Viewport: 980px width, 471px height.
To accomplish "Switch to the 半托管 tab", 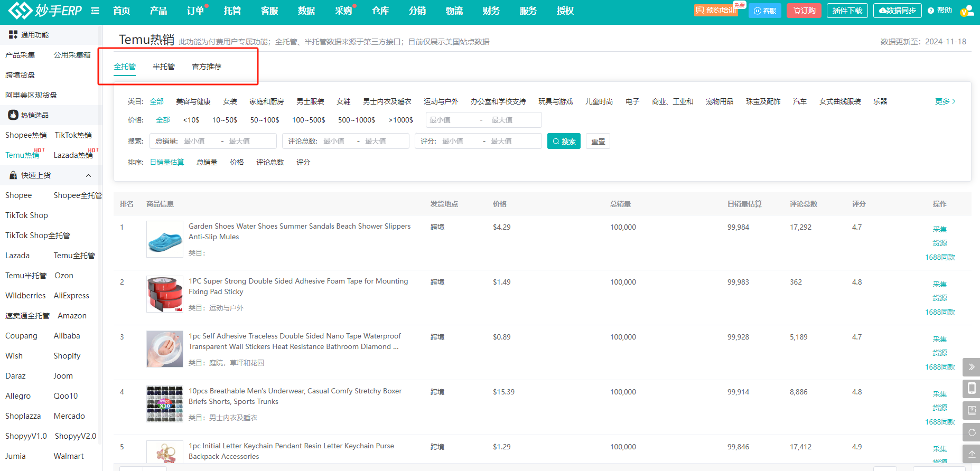I will [x=163, y=67].
